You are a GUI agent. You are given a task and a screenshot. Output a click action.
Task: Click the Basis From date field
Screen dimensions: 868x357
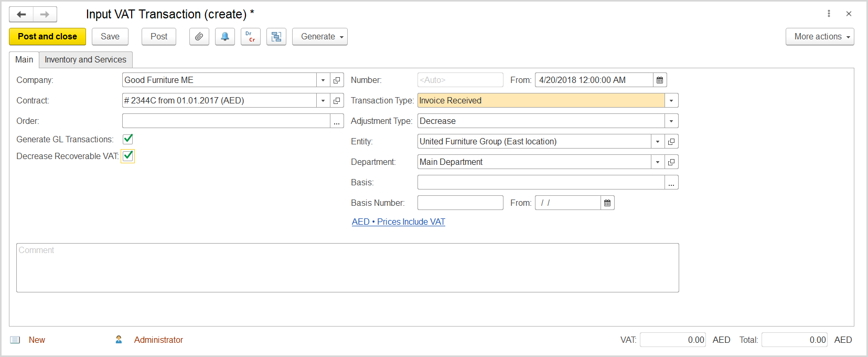567,203
